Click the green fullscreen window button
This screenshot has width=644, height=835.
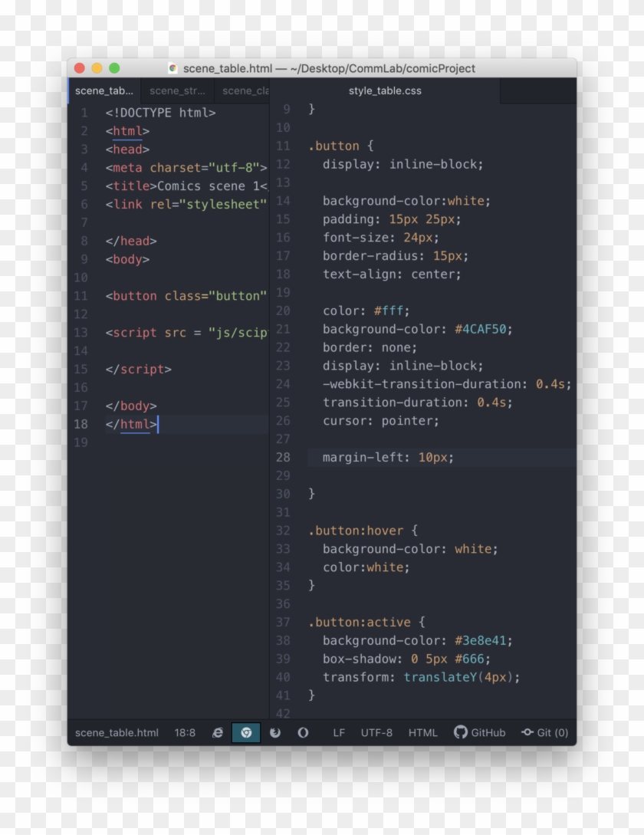coord(114,68)
